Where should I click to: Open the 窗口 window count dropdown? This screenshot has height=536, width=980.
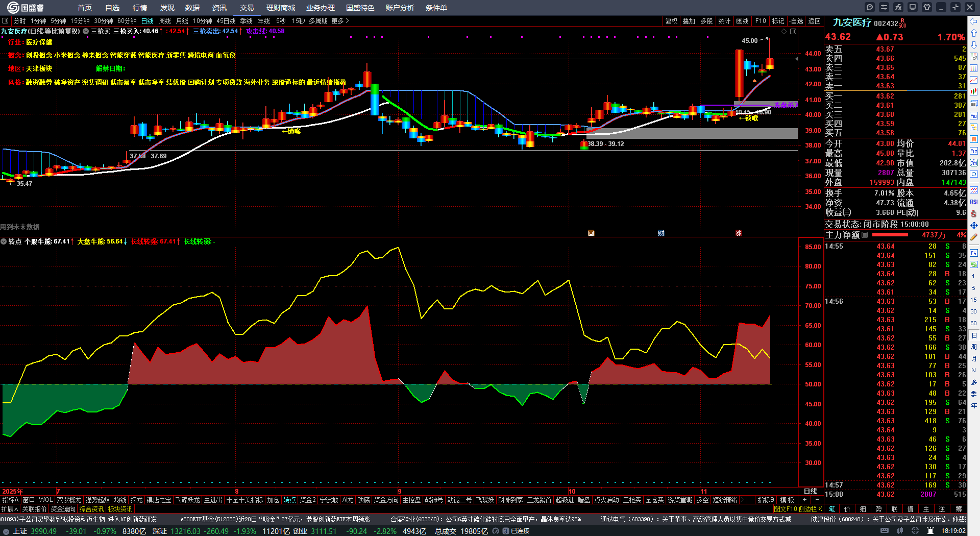[29, 500]
